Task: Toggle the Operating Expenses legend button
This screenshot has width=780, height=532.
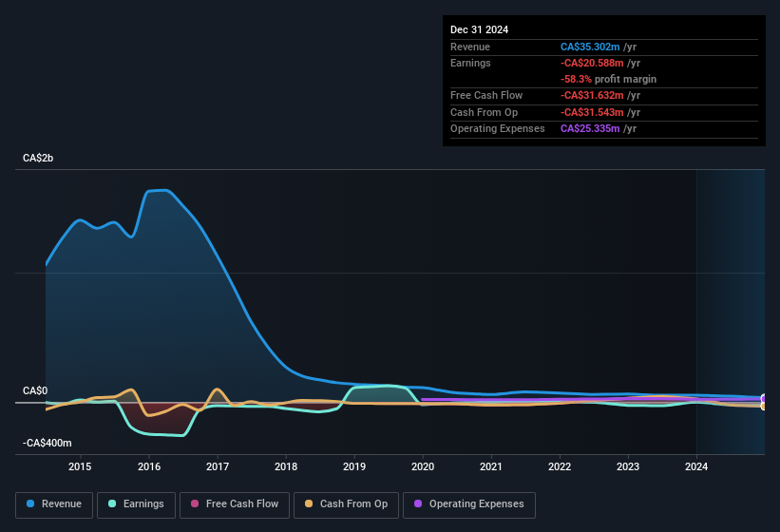Action: (469, 504)
